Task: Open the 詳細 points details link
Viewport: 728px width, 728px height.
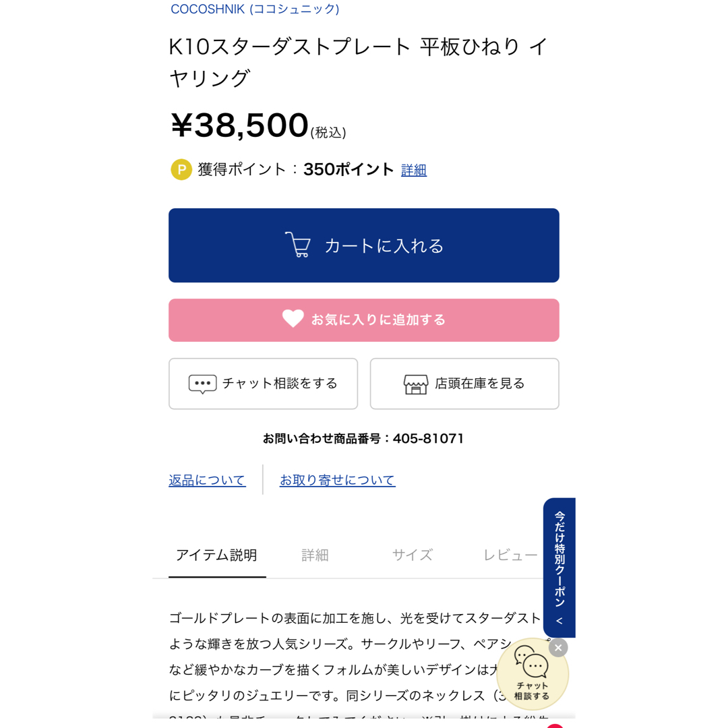Action: [414, 170]
